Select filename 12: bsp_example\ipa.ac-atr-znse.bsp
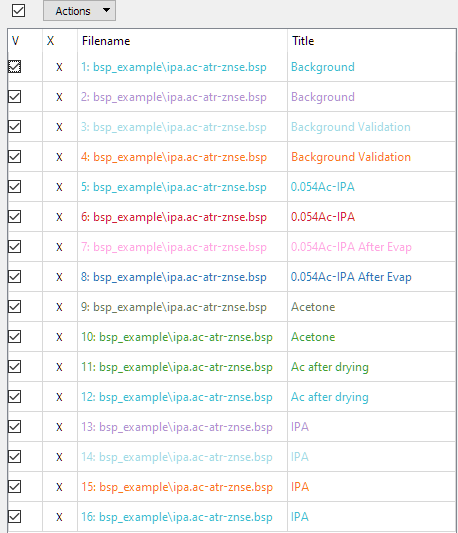The width and height of the screenshot is (458, 533). (x=177, y=397)
